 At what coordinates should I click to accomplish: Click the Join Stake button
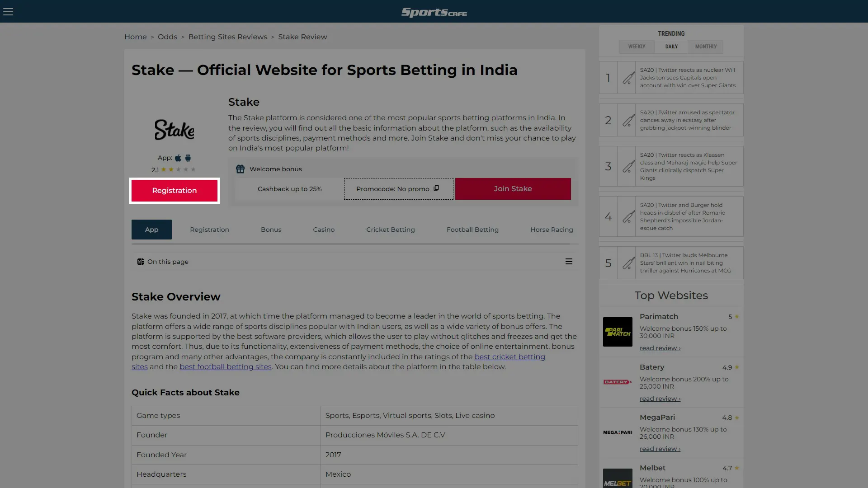513,188
